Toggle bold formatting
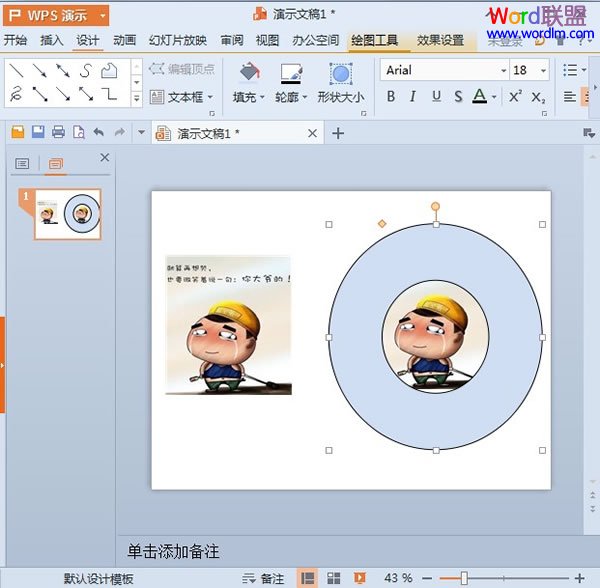 (391, 96)
